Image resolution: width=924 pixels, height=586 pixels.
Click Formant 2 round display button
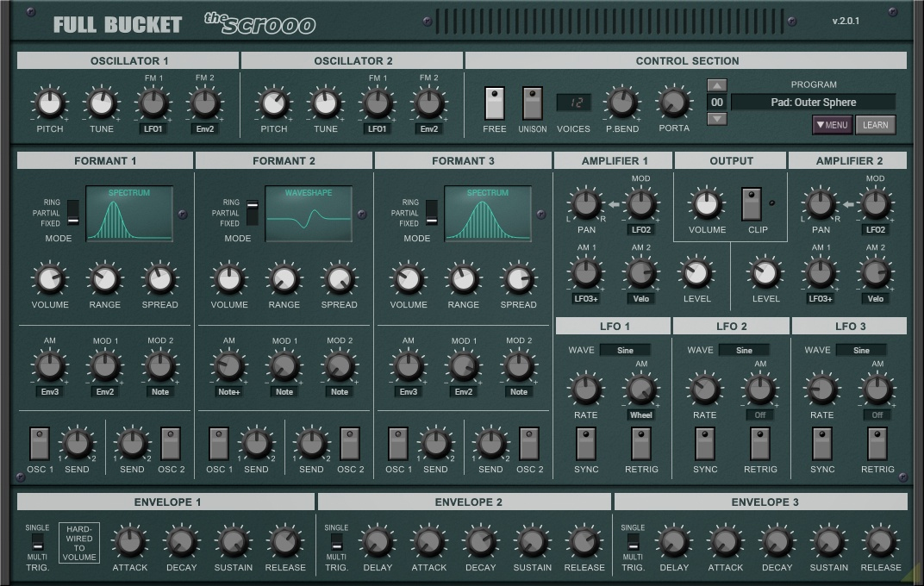(x=361, y=215)
